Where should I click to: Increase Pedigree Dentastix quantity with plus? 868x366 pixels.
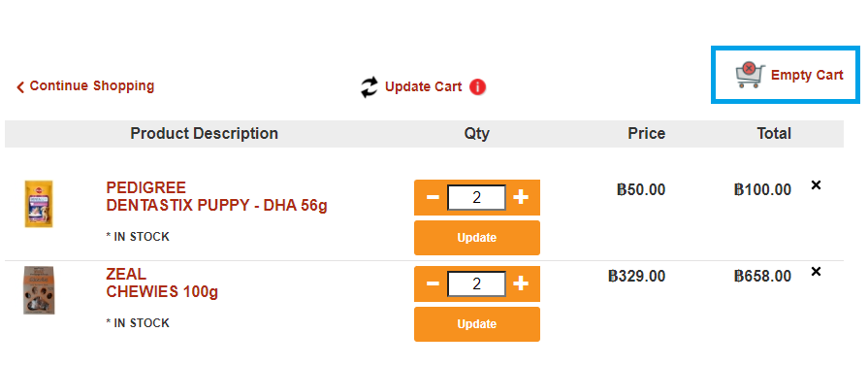(x=521, y=197)
